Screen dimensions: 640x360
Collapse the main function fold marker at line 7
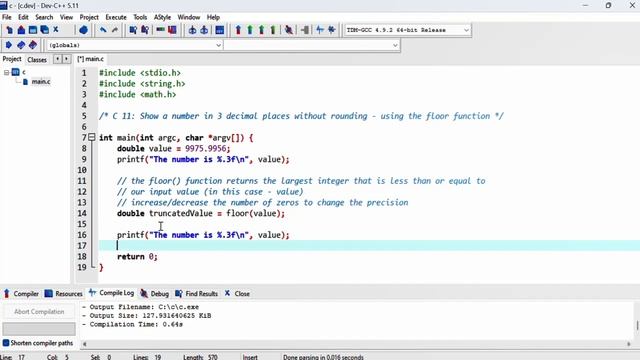click(x=92, y=137)
